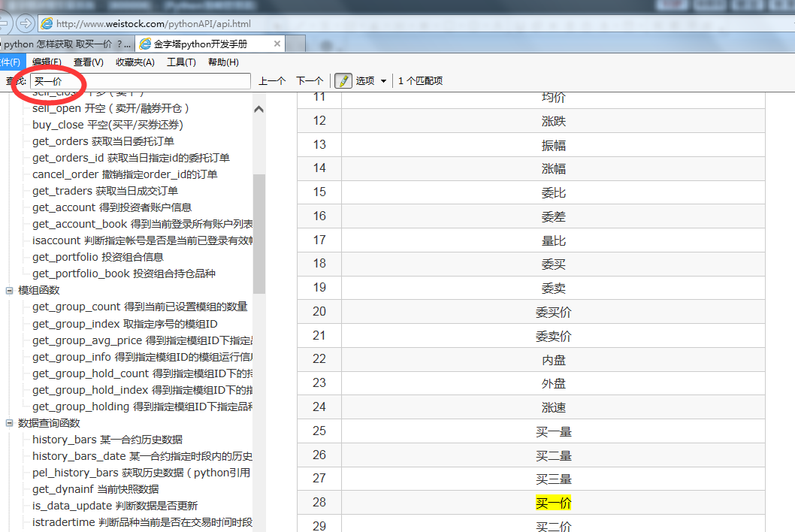Screen dimensions: 795x532
Task: Open buy_close 平空 link in sidebar
Action: (107, 125)
